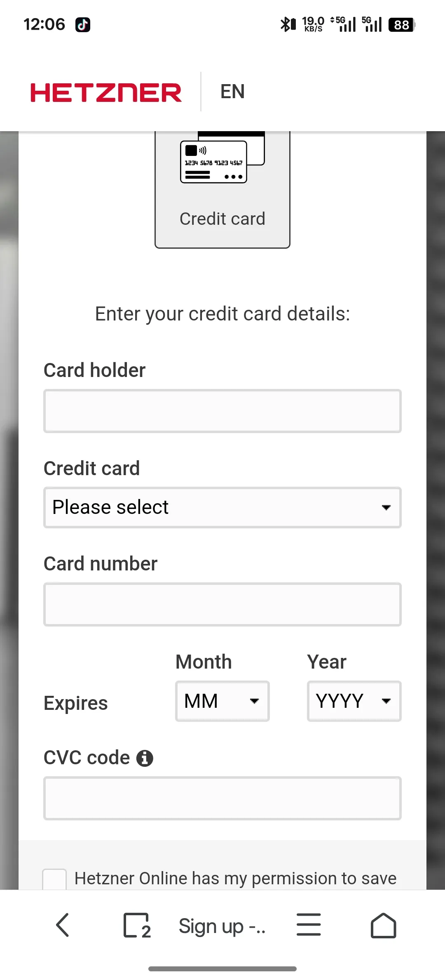Tap the battery status indicator
The height and width of the screenshot is (980, 445).
(x=401, y=25)
